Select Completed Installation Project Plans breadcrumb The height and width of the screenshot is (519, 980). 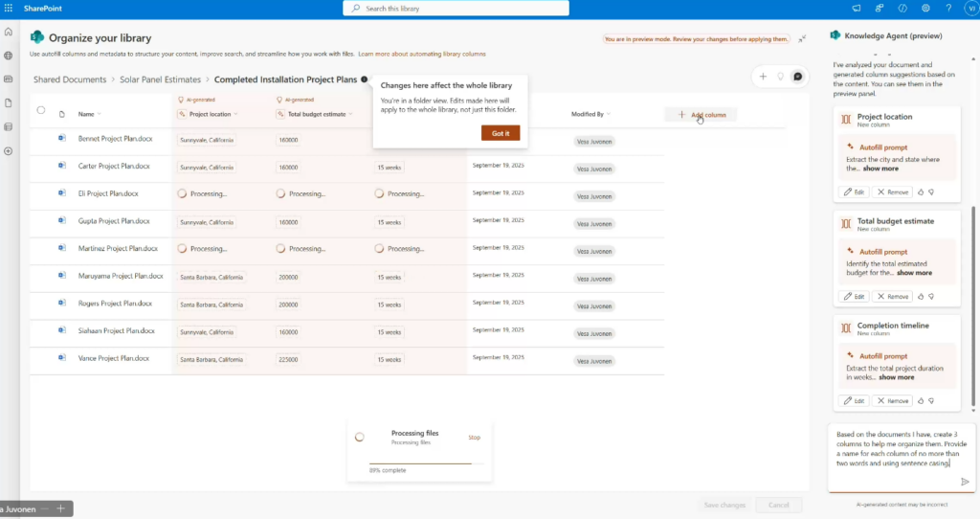(x=285, y=79)
